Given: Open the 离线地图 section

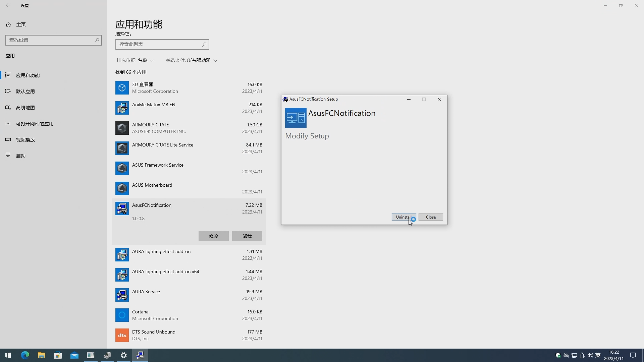Looking at the screenshot, I should click(25, 107).
